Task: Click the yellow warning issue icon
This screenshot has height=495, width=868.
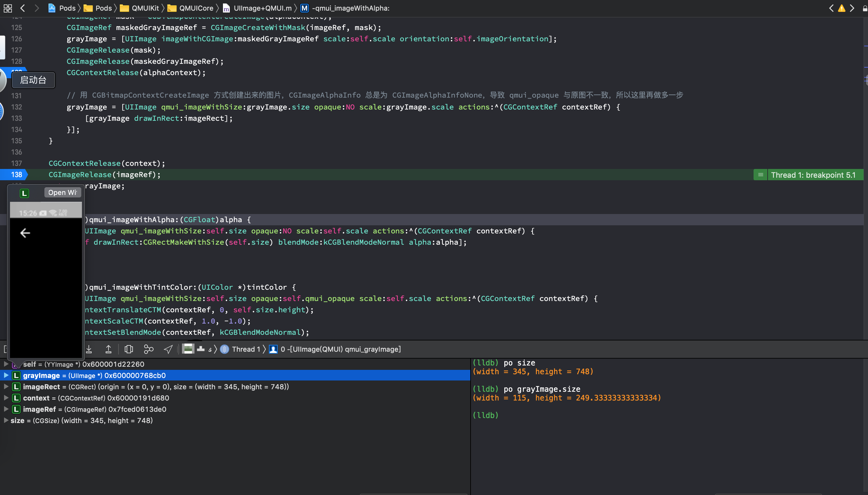Action: [841, 8]
